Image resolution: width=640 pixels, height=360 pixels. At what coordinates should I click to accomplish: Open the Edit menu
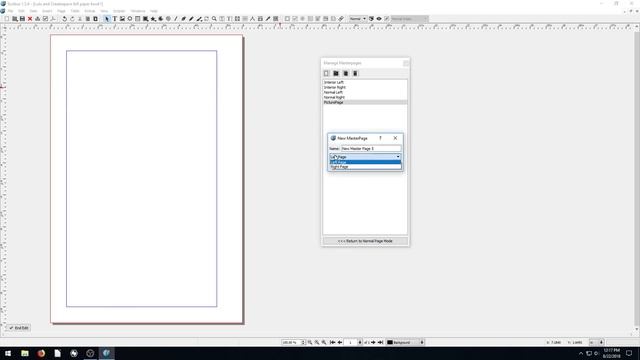(21, 11)
